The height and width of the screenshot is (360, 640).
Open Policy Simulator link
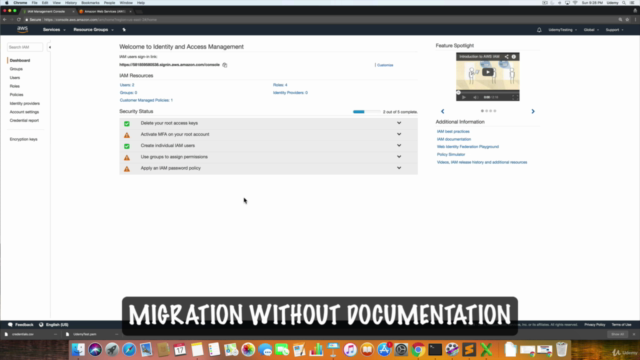pos(451,154)
